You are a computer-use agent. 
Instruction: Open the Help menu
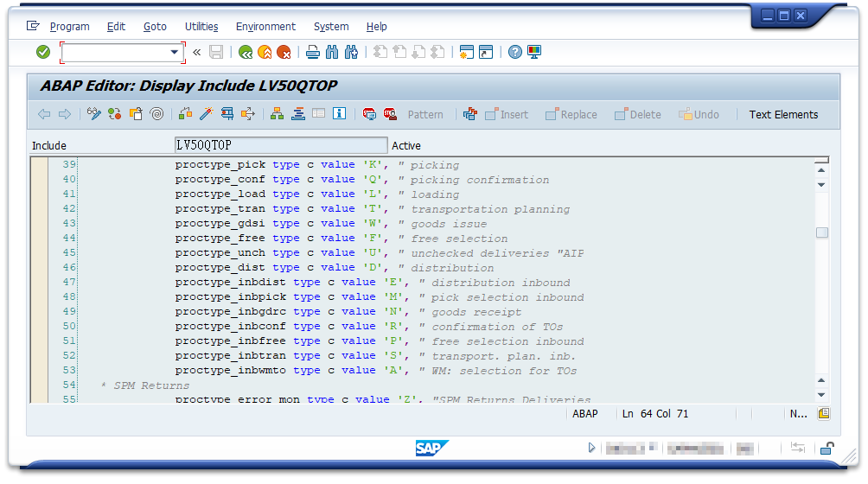point(376,27)
